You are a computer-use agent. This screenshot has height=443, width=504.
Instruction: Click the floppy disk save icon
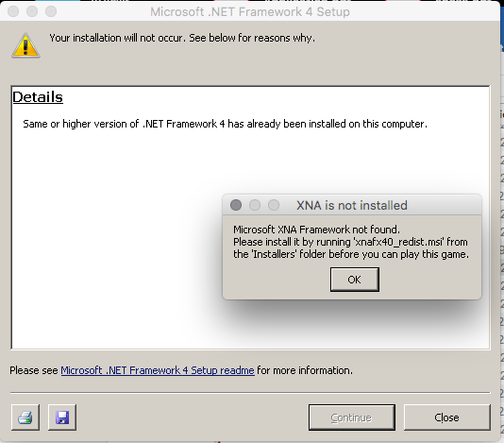tap(62, 417)
